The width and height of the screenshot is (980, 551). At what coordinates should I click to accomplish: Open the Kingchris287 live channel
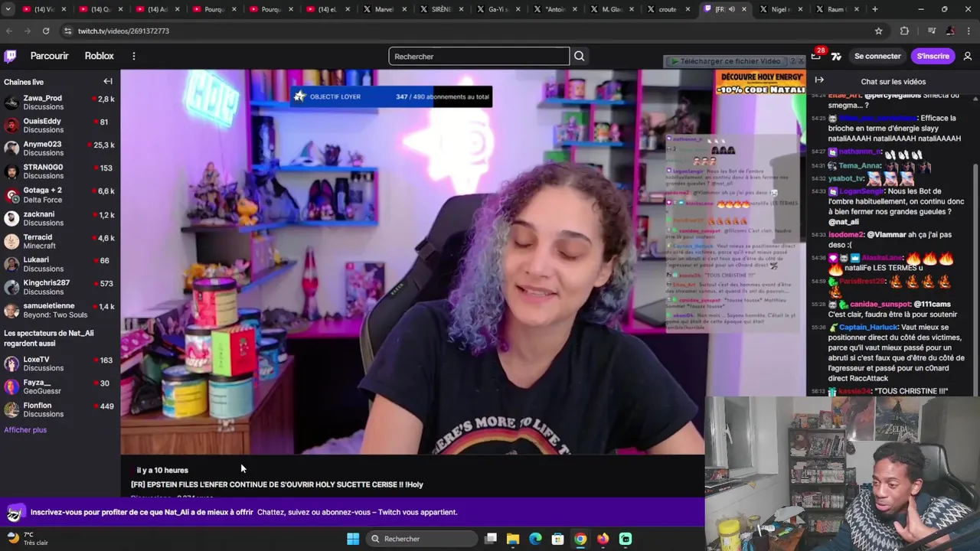pos(60,287)
